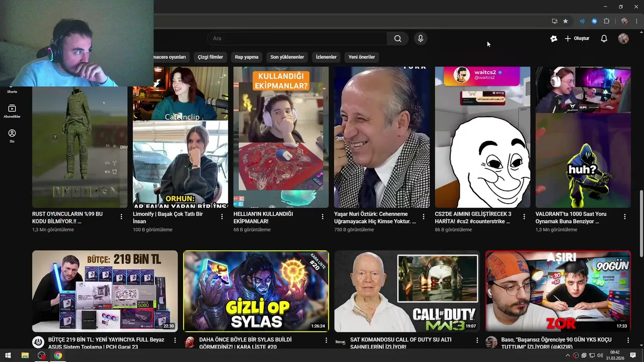644x362 pixels.
Task: Play the KULLANDIĞI EKİPMANLAR short thumbnail
Action: coord(281,137)
